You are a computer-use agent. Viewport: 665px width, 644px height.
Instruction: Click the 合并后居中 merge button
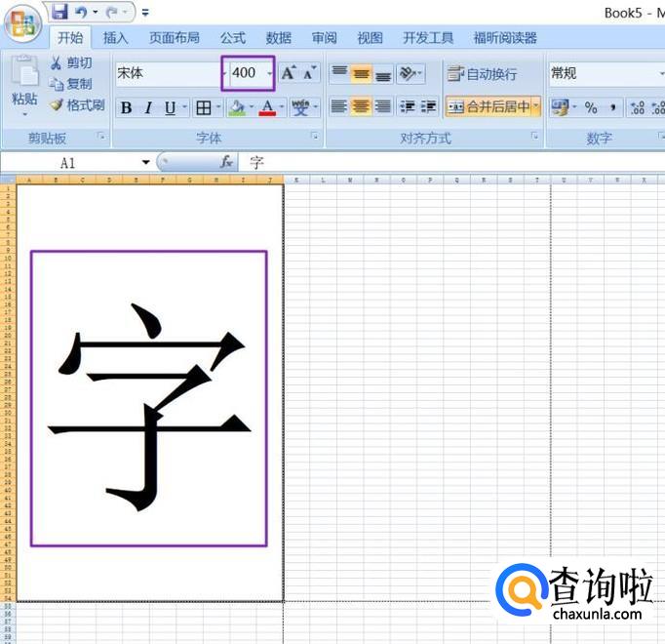[x=489, y=106]
